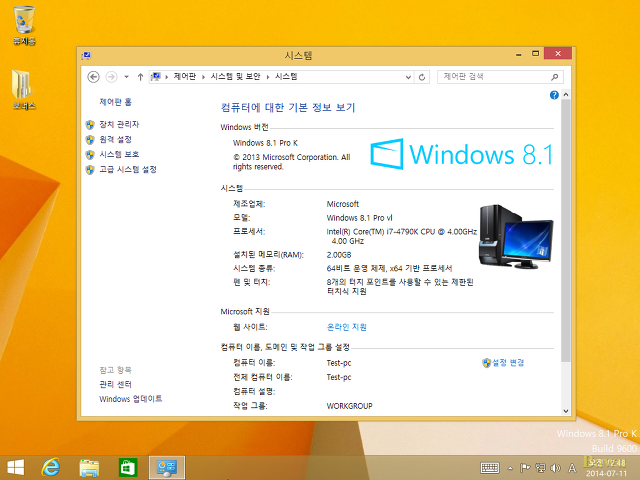
Task: Click the network tray icon
Action: (541, 468)
